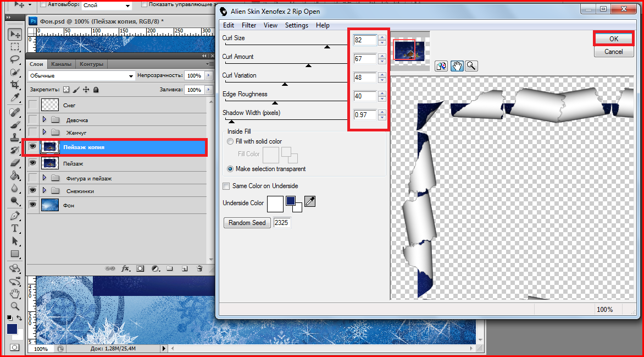Viewport: 644px width, 357px height.
Task: Open the Settings menu
Action: tap(297, 25)
